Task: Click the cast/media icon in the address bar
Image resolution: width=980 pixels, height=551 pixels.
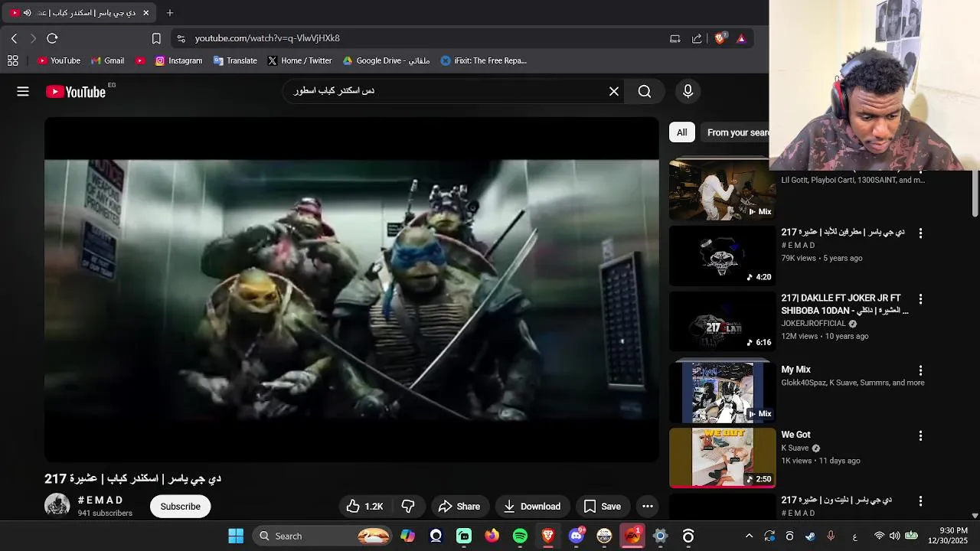Action: 675,38
